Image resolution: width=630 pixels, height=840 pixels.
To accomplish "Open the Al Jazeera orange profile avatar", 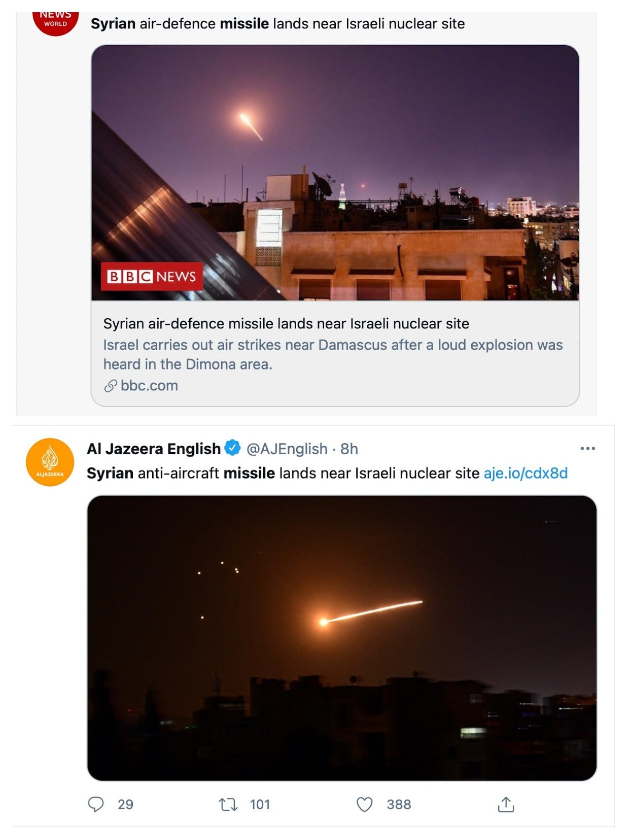I will click(x=50, y=462).
